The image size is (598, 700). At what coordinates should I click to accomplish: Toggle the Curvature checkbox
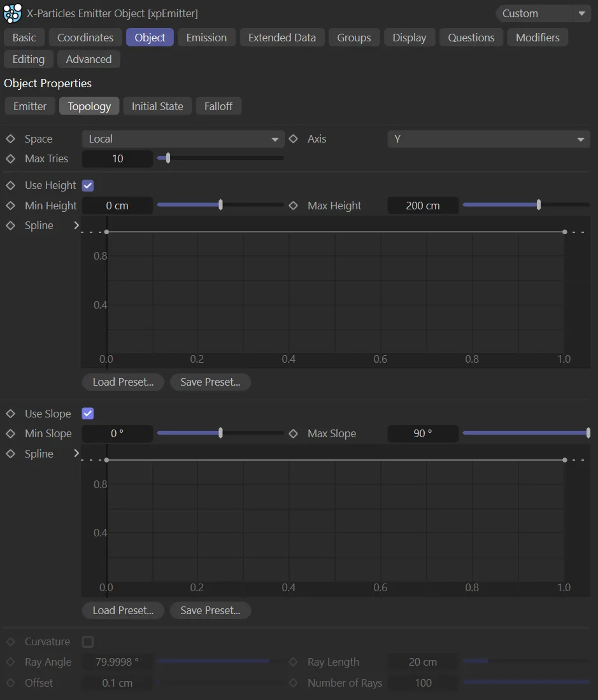(x=88, y=641)
